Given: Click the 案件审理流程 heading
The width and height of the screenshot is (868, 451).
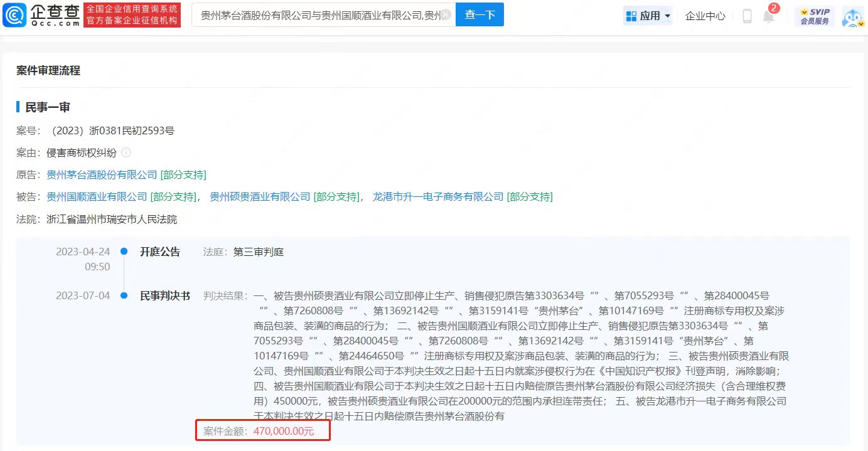Looking at the screenshot, I should click(x=48, y=71).
